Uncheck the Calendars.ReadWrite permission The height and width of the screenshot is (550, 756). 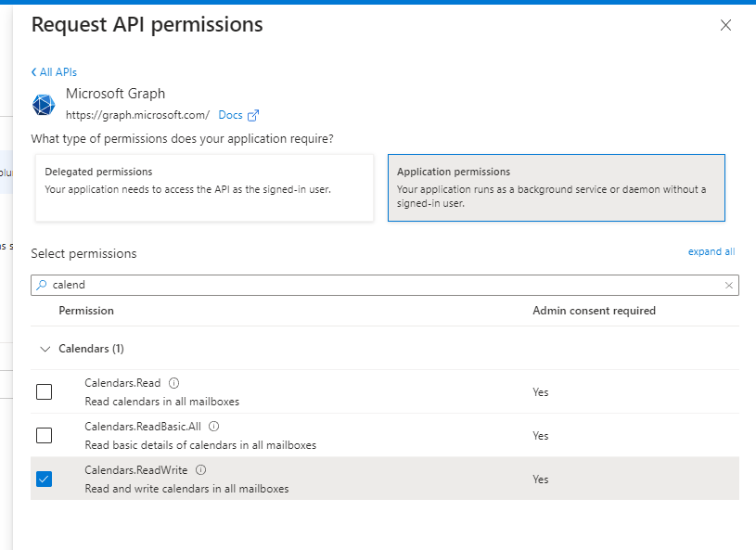(x=44, y=479)
